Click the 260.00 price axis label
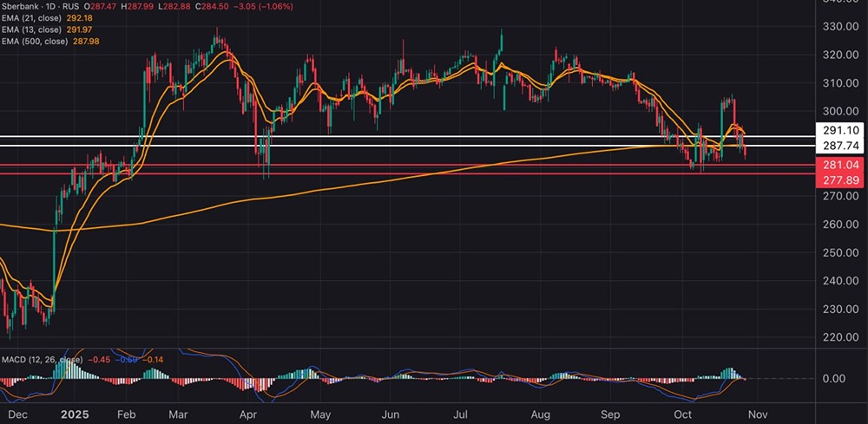This screenshot has height=424, width=868. click(x=841, y=224)
